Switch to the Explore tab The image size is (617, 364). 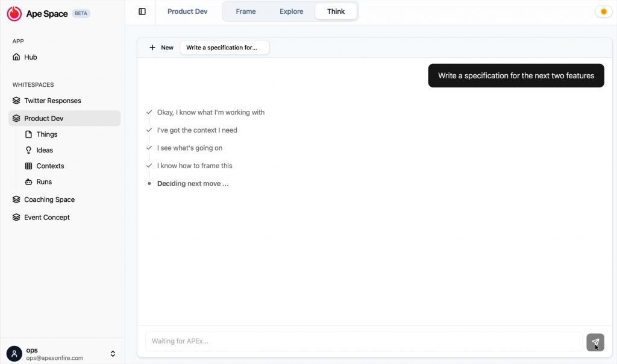(x=291, y=11)
